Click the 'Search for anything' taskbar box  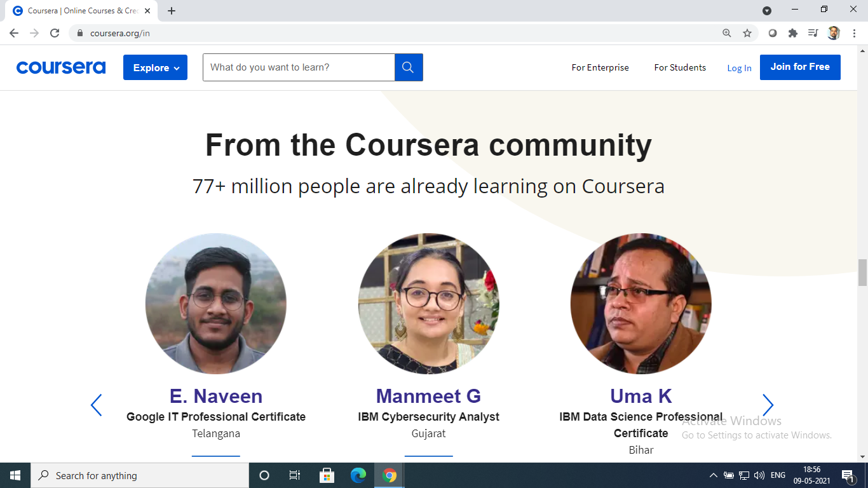pyautogui.click(x=140, y=475)
